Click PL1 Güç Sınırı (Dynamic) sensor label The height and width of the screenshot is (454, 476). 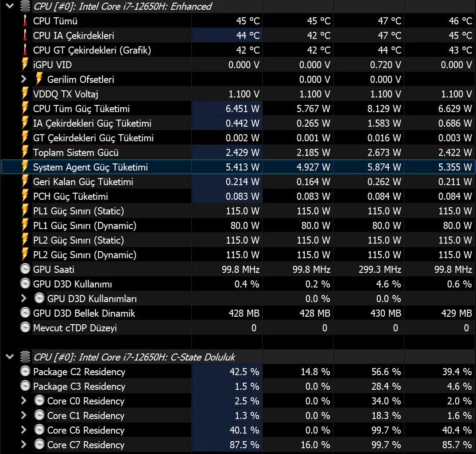tap(85, 225)
